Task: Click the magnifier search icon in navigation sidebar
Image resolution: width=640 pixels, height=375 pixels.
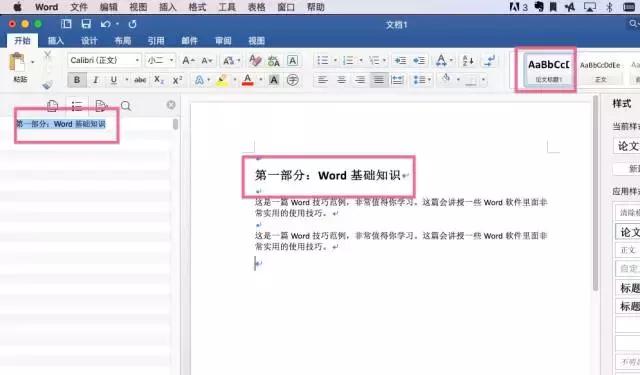Action: tap(126, 106)
